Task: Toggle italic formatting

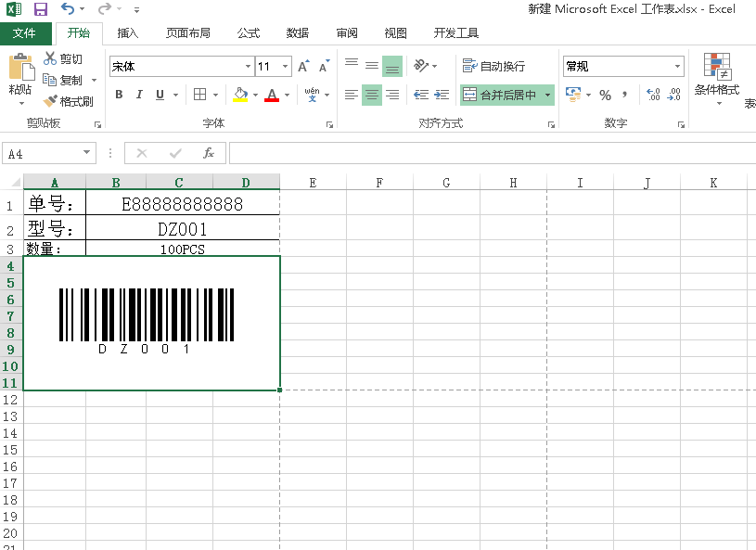Action: coord(139,95)
